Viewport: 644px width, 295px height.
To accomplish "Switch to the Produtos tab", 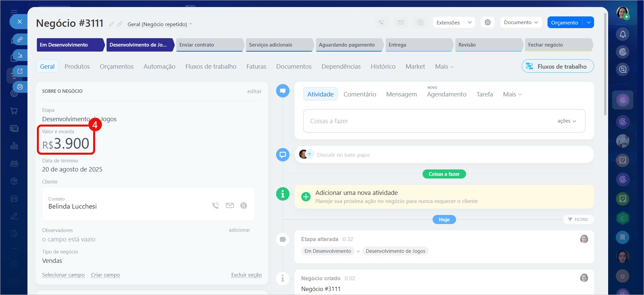I will pos(77,66).
